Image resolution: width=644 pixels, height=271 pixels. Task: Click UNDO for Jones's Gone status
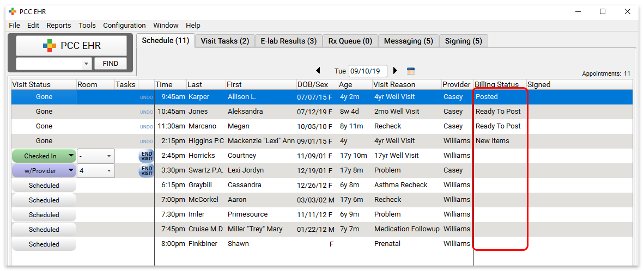tap(146, 112)
